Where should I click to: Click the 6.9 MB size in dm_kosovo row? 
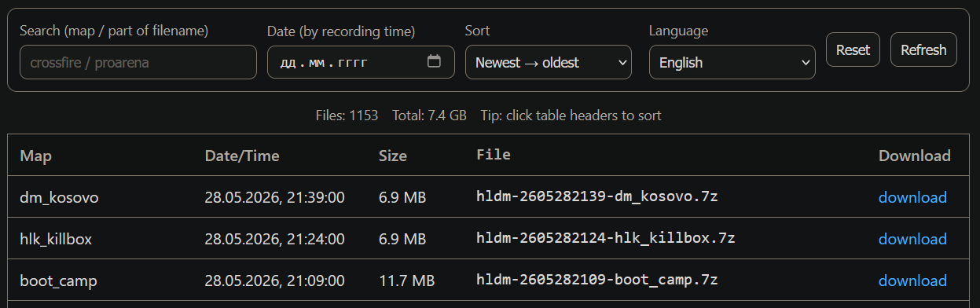click(402, 197)
